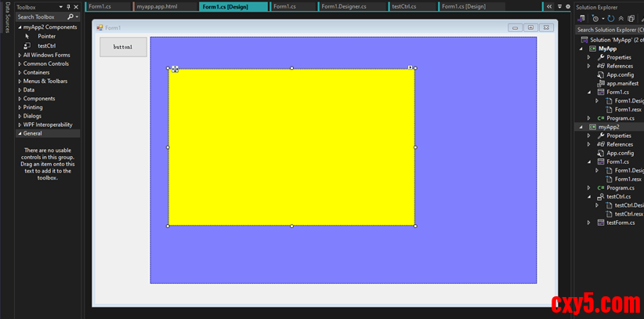Open the smart tag arrow on yellow panel
Image resolution: width=644 pixels, height=319 pixels.
pos(410,68)
